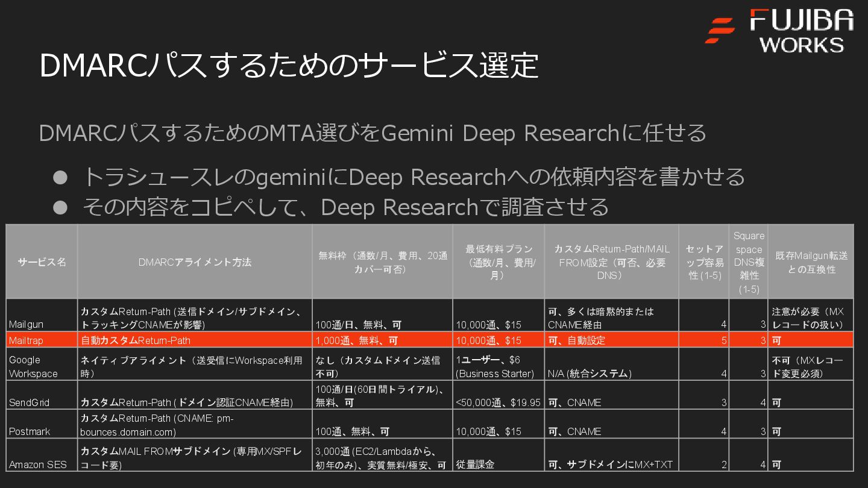Screen dimensions: 868x488
Task: Click SendGrid's '100通/日(60日間トライアル)' cell
Action: (x=382, y=395)
